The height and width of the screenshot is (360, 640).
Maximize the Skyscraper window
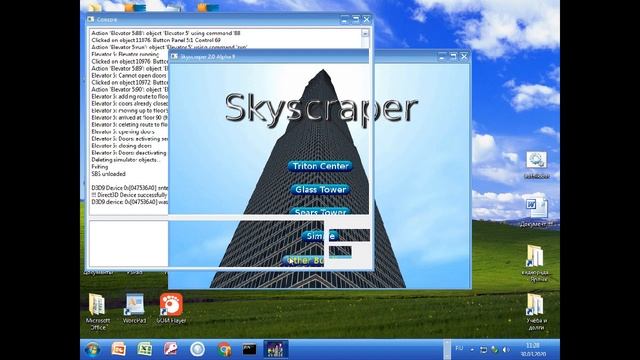[453, 57]
